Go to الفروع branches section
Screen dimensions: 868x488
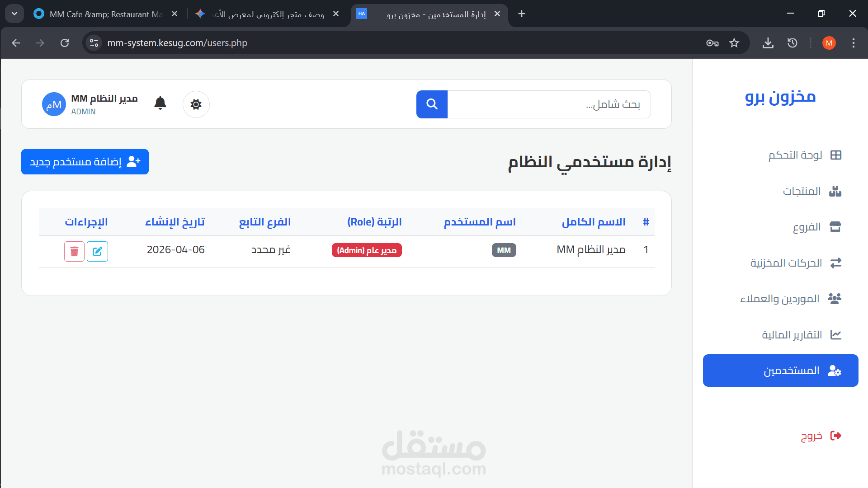pos(816,227)
